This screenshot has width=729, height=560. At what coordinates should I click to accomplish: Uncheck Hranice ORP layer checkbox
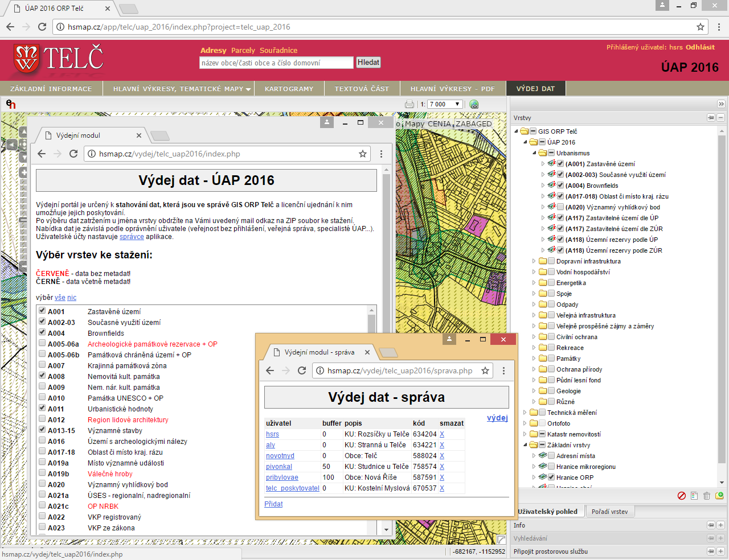coord(551,477)
